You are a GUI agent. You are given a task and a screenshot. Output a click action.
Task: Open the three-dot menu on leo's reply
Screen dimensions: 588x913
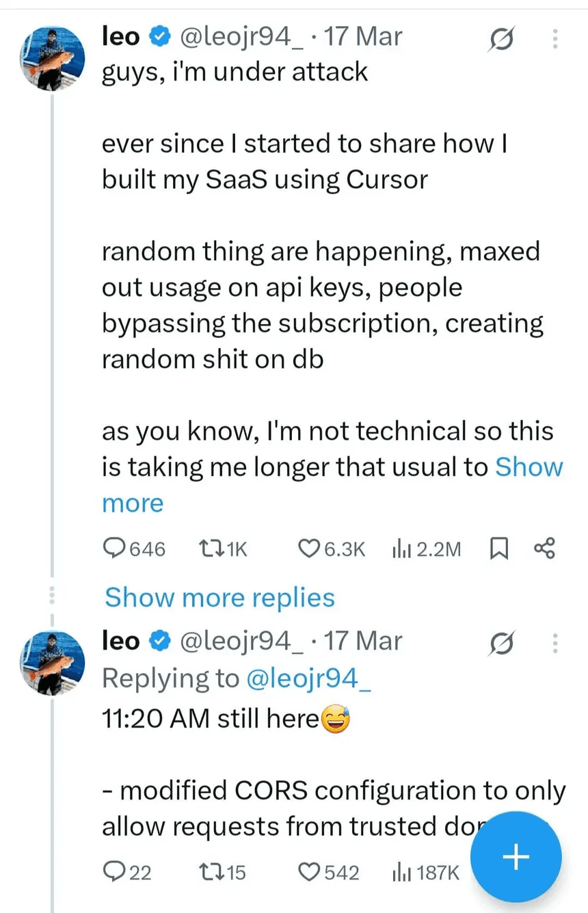[555, 643]
